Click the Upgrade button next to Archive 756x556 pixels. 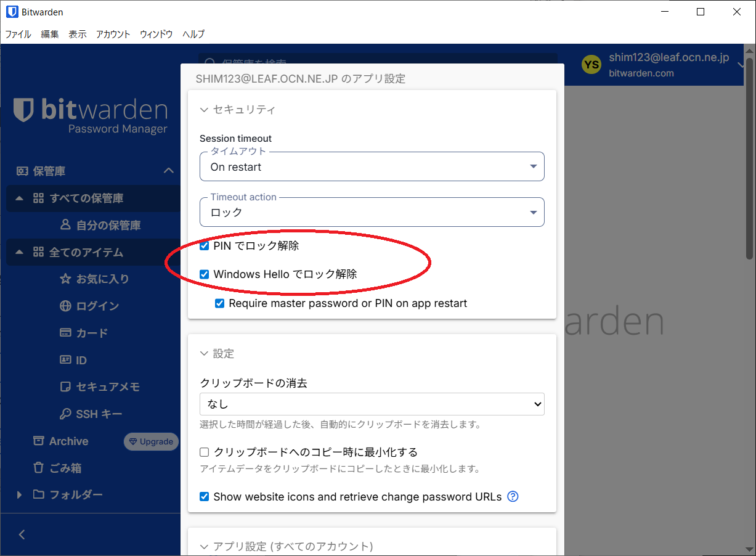151,441
